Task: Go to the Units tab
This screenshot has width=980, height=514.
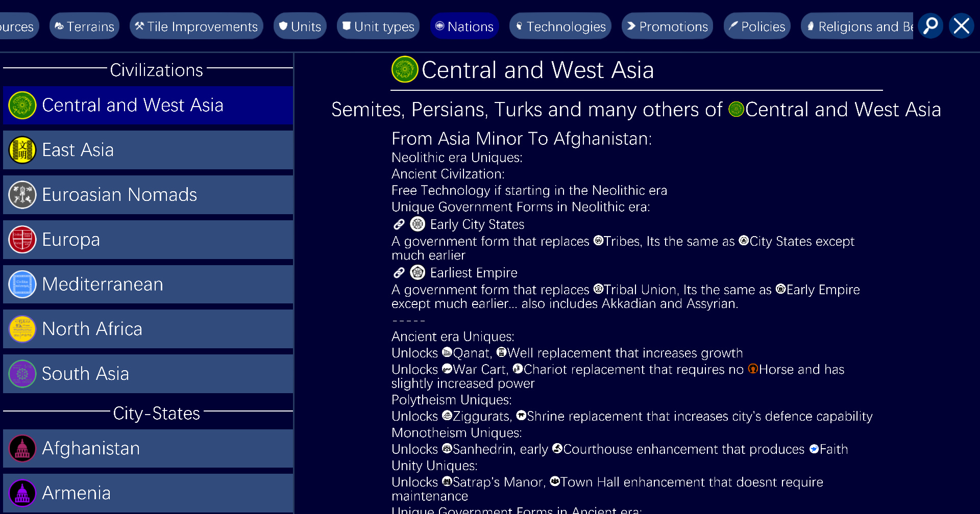Action: pos(300,26)
